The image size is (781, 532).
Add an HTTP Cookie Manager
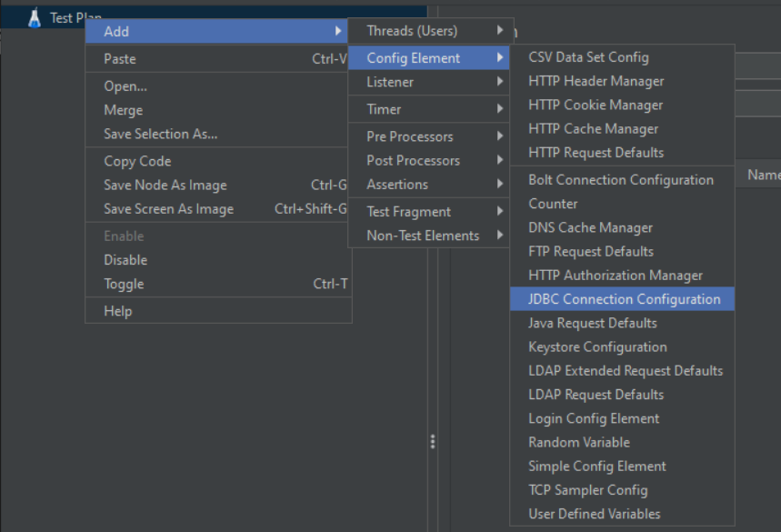tap(622, 105)
